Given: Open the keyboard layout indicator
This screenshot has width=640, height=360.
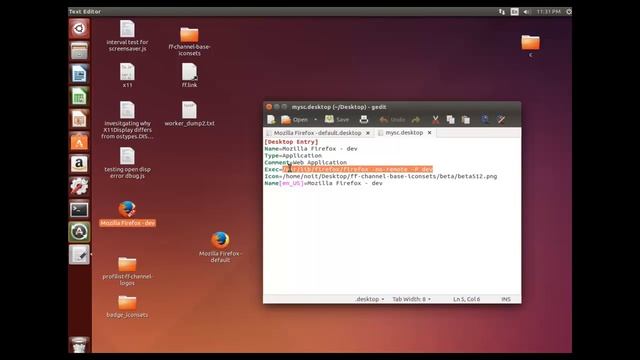Looking at the screenshot, I should coord(515,12).
